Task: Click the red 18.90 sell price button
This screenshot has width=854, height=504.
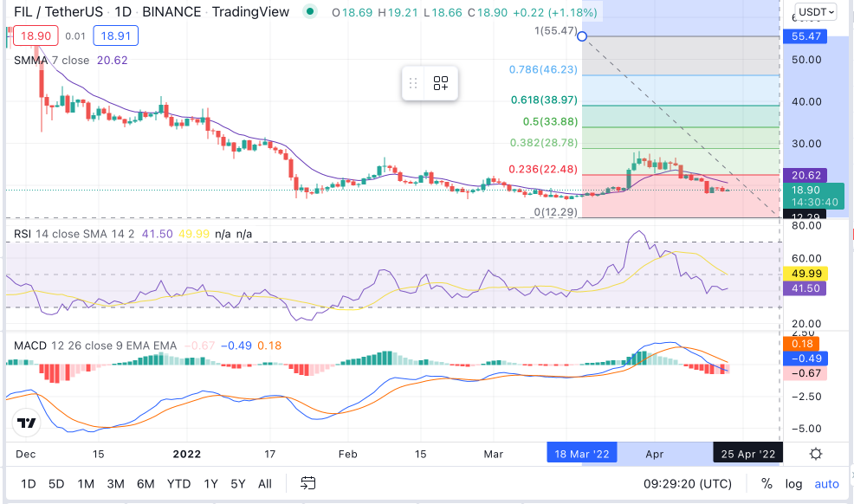Action: coord(36,36)
